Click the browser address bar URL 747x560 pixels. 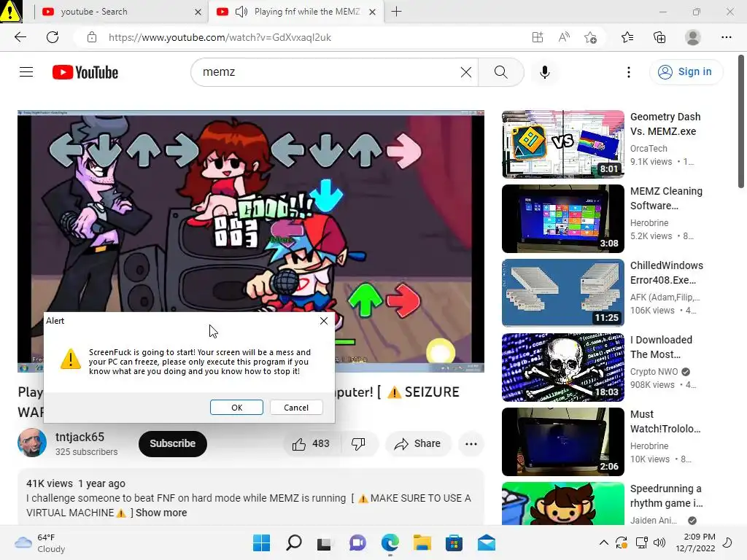tap(220, 37)
